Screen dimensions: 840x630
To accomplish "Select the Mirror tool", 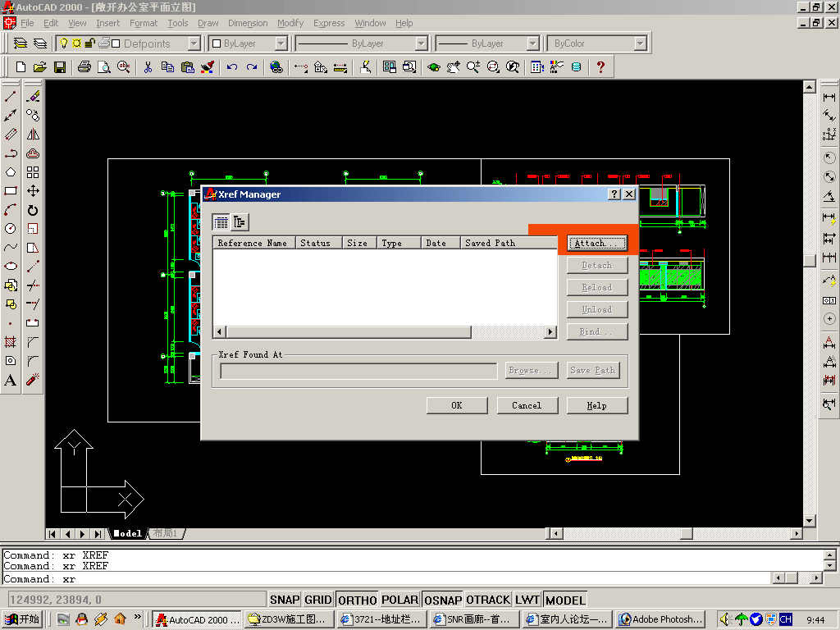I will 33,134.
